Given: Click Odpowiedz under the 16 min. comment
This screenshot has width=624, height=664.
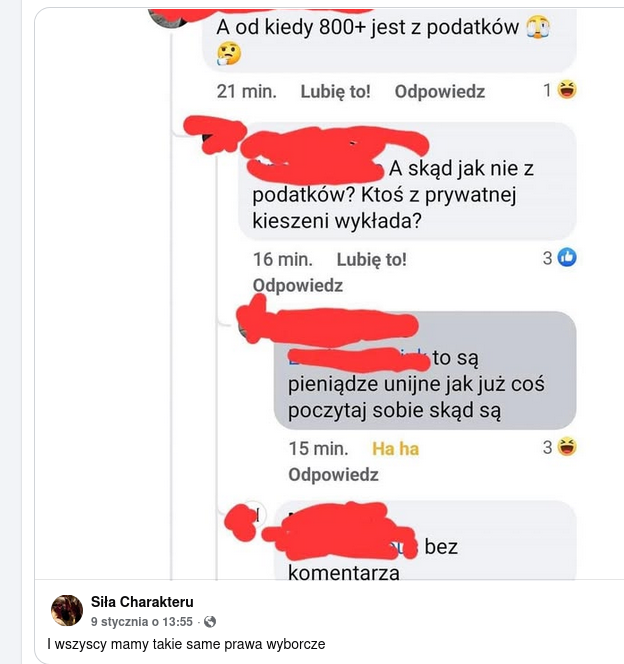Looking at the screenshot, I should 298,285.
